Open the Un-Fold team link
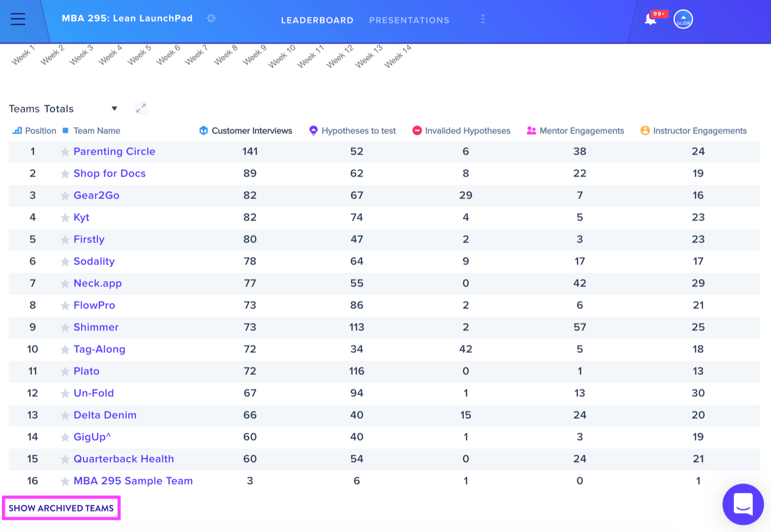771x532 pixels. 93,393
